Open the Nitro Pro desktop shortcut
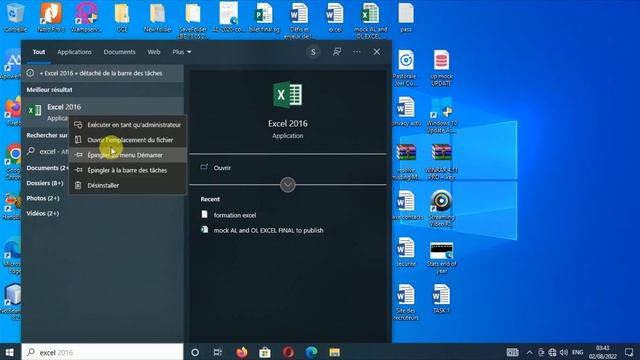The width and height of the screenshot is (640, 360). (51, 17)
